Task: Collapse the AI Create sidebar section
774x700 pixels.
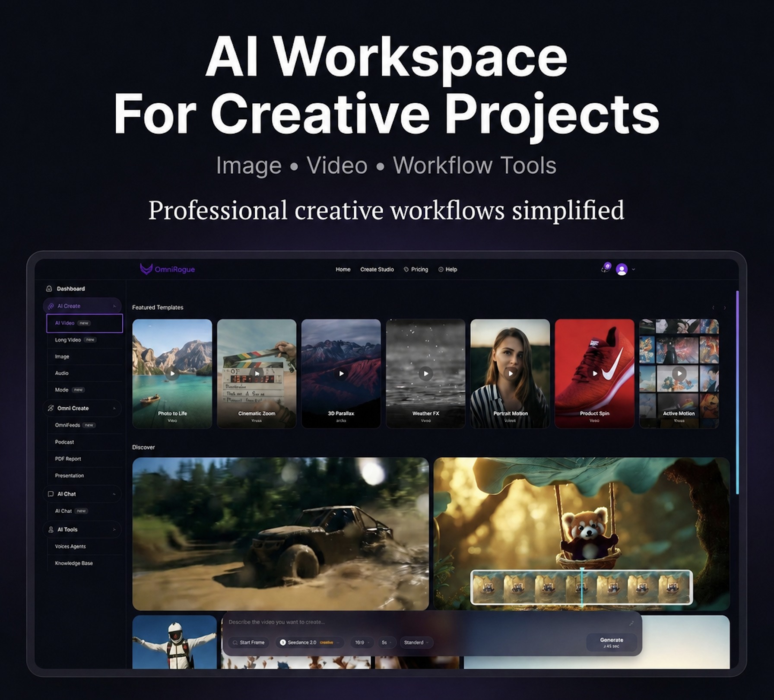Action: [x=114, y=306]
